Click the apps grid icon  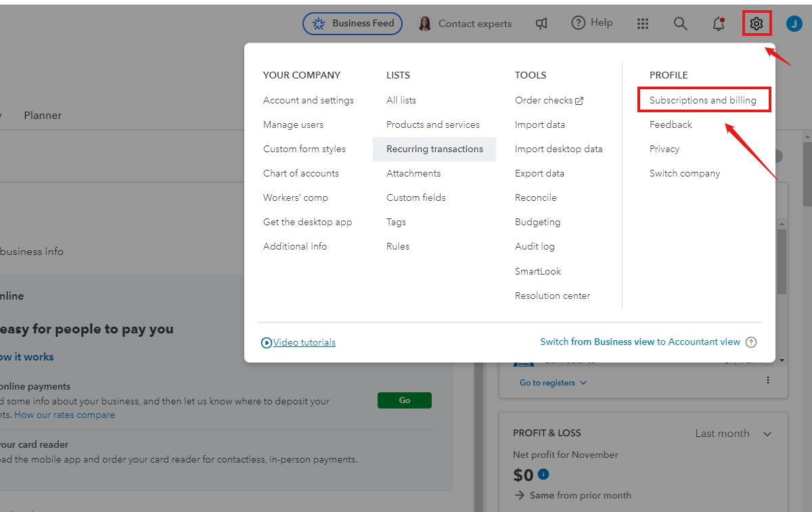pos(643,23)
